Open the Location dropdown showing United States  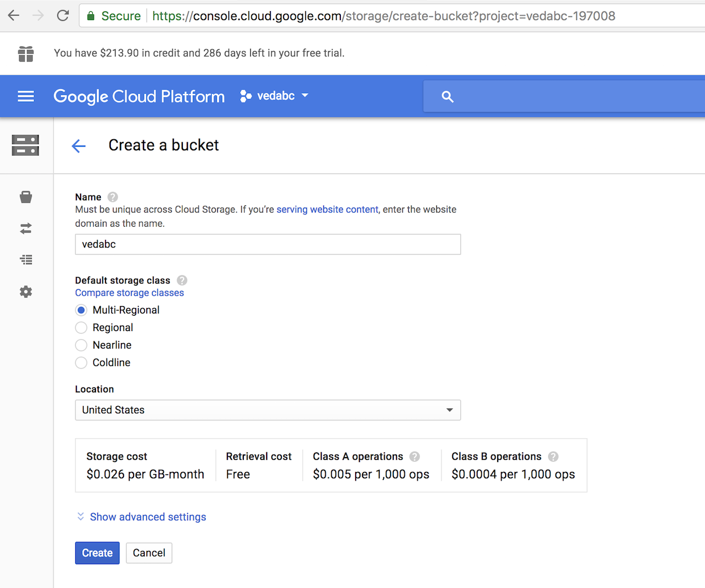(268, 410)
